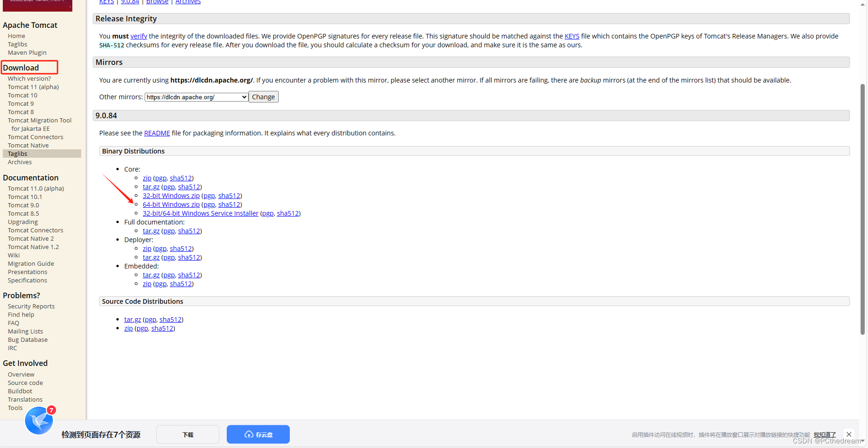Screen dimensions: 868x448
Task: Click the 我知道了 link
Action: (825, 435)
